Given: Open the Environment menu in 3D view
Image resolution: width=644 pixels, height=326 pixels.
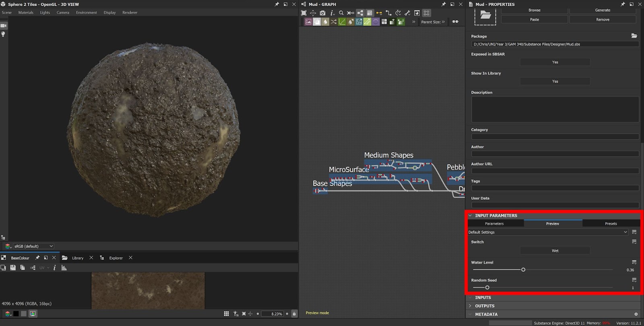Looking at the screenshot, I should coord(86,12).
